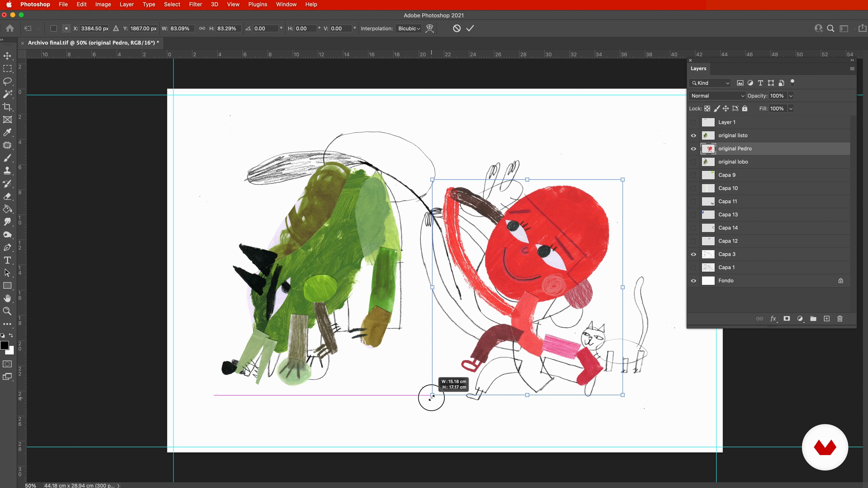Open the search icon in options bar
868x488 pixels.
831,29
